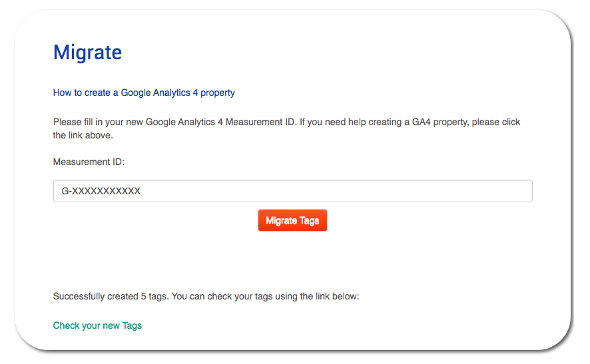
Task: Select the Migrate page heading
Action: click(x=88, y=53)
